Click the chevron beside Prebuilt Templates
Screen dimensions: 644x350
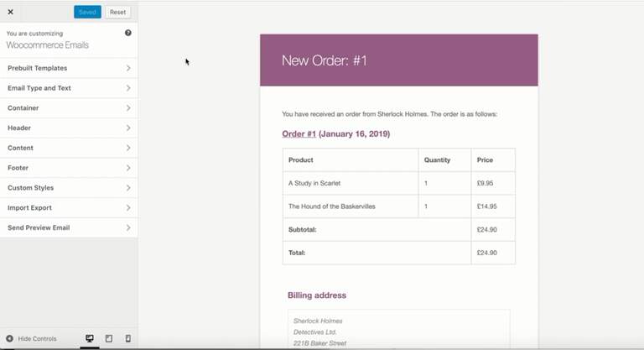(x=128, y=68)
